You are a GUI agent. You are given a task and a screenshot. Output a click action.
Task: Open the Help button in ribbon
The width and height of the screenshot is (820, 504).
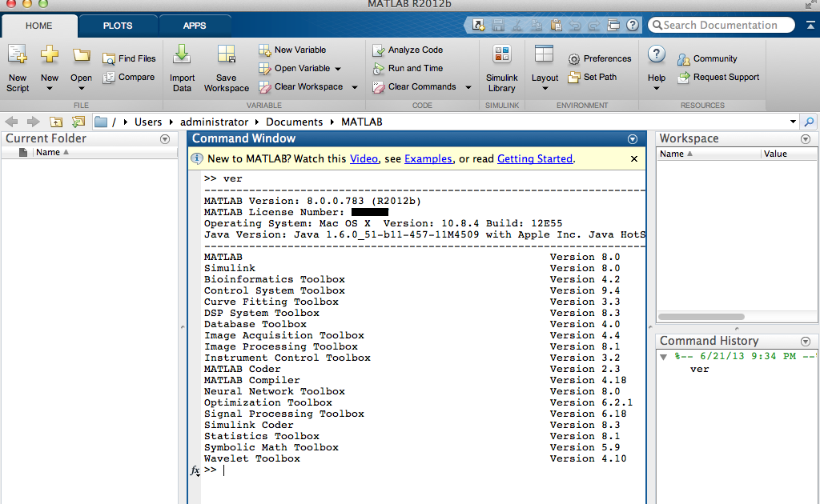[x=657, y=69]
